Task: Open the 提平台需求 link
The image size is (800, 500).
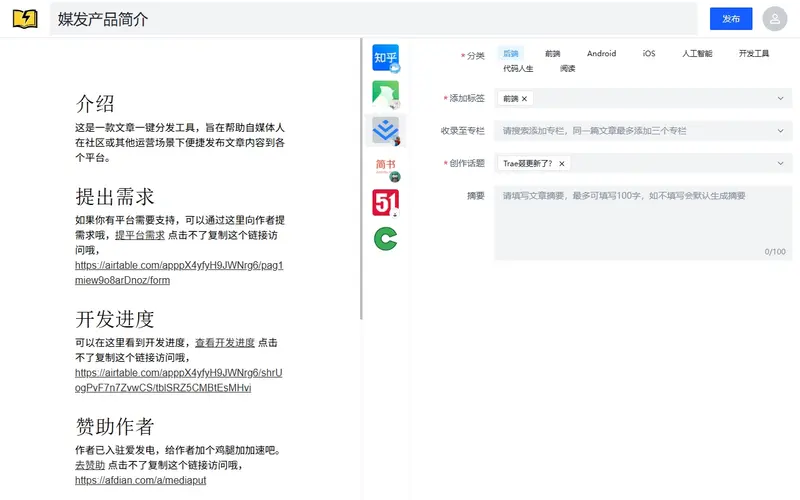Action: pos(140,235)
